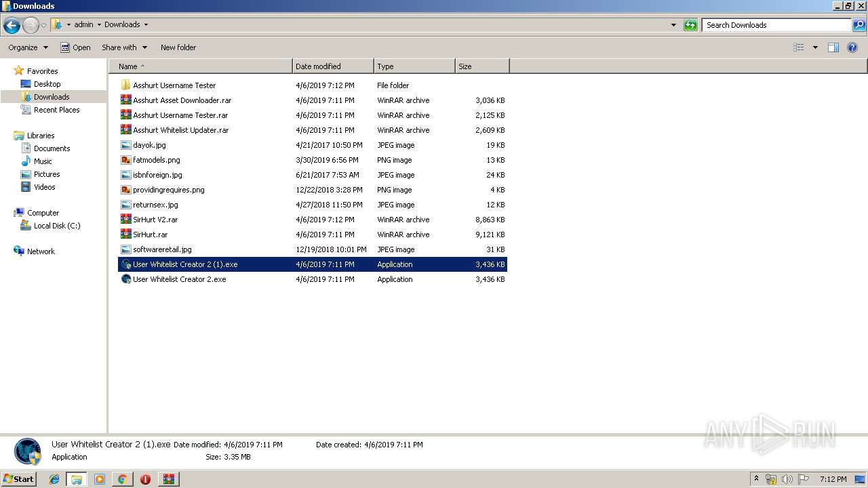The width and height of the screenshot is (868, 488).
Task: Click the admin breadcrumb in address bar
Action: click(x=83, y=25)
